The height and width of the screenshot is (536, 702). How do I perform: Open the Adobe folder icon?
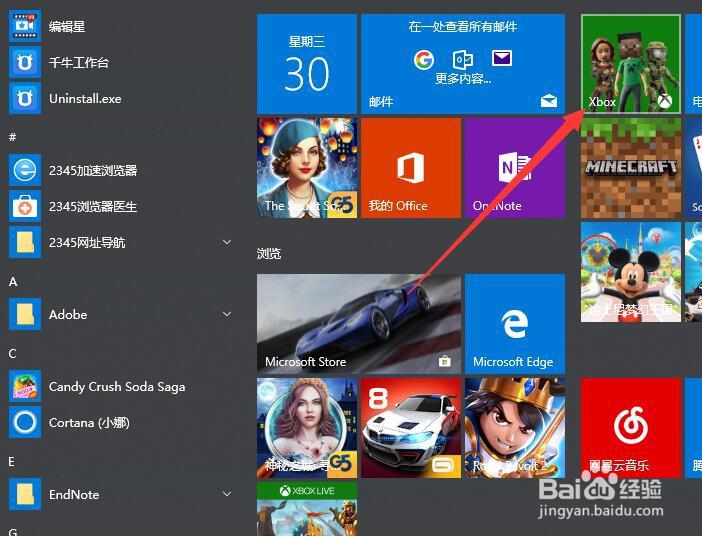25,314
